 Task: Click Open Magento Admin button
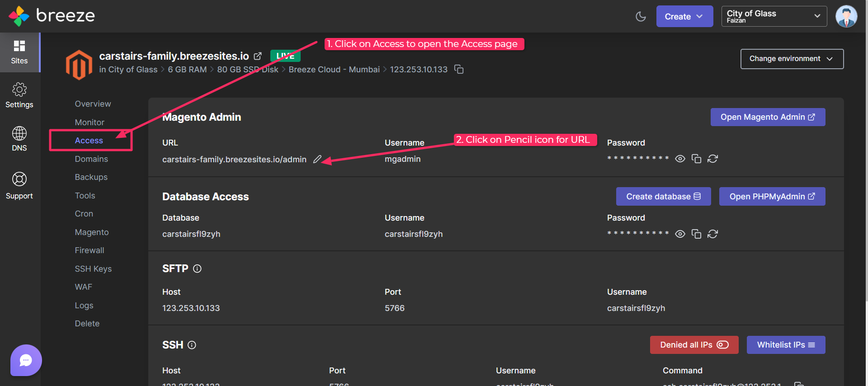click(768, 117)
